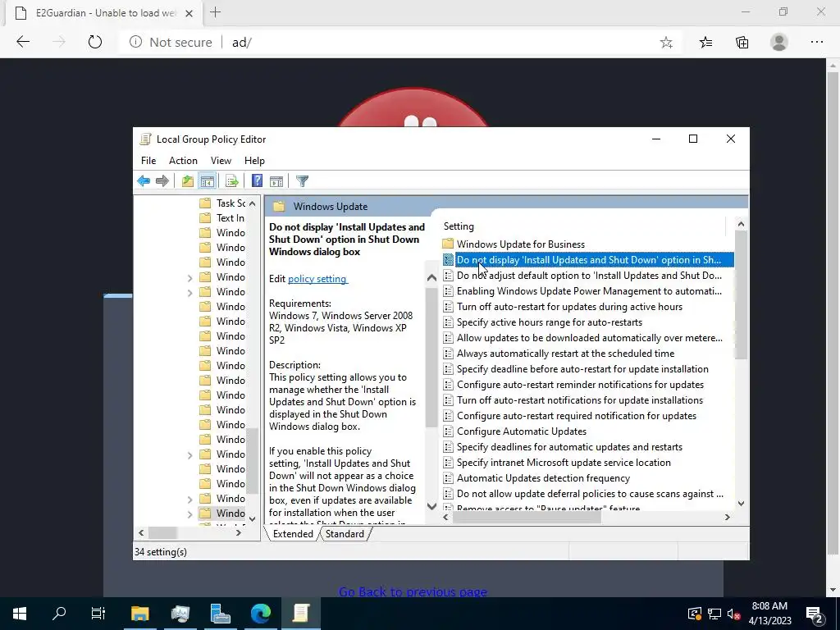
Task: Click the network tray icon
Action: [x=714, y=614]
